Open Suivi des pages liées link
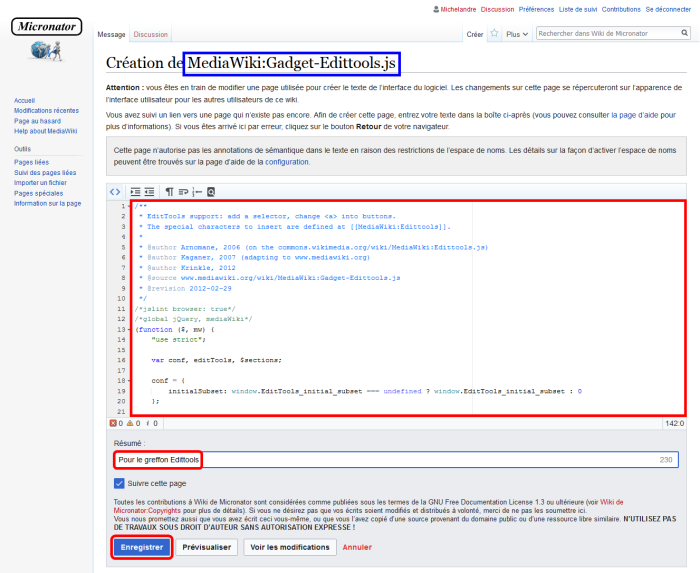This screenshot has height=573, width=700. pos(45,173)
